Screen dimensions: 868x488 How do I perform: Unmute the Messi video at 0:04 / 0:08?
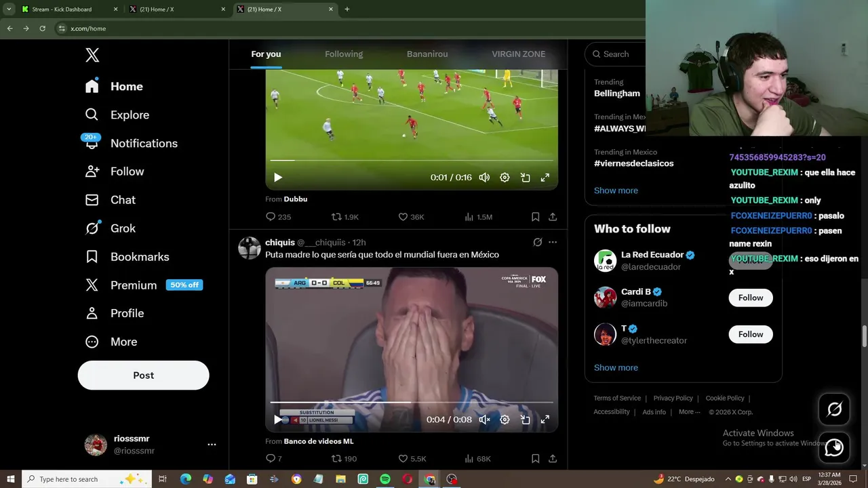click(x=484, y=420)
